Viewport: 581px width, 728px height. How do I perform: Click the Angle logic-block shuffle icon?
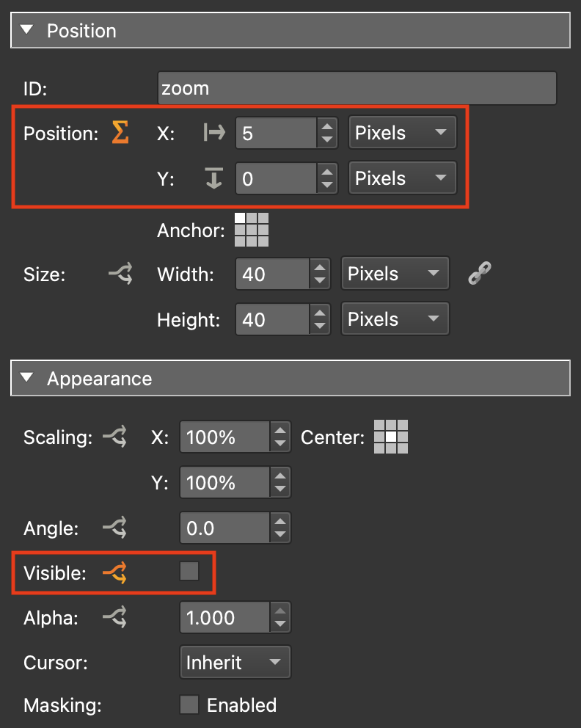tap(114, 528)
